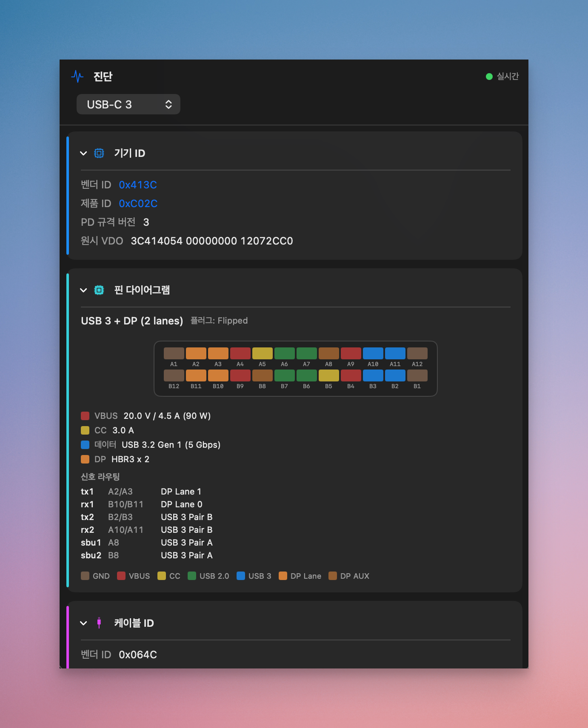
Task: Select pin A1 ground swatch
Action: pyautogui.click(x=174, y=353)
